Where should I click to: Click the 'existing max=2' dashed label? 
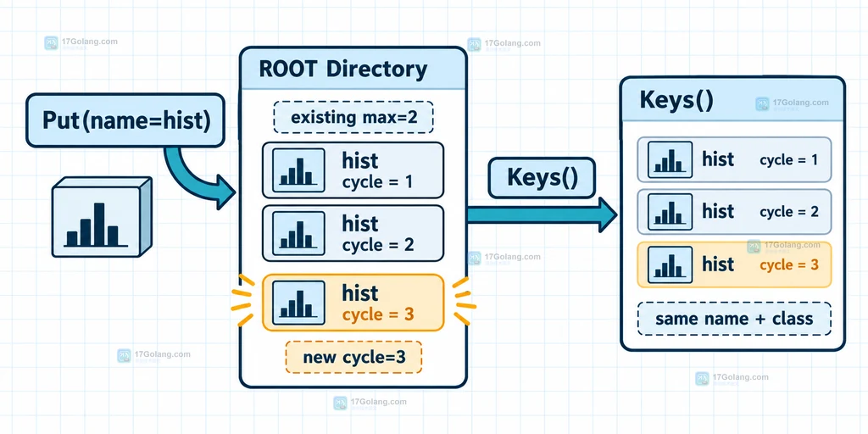tap(353, 117)
